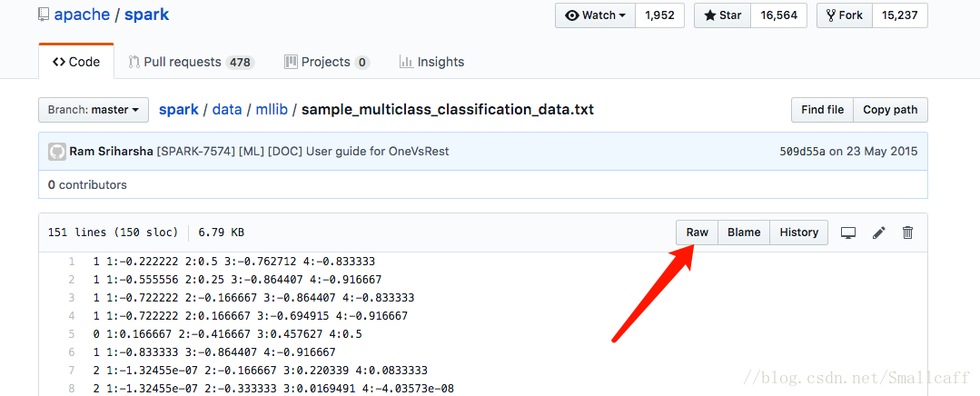Image resolution: width=980 pixels, height=396 pixels.
Task: Open the SPARK-7574 commit message link
Action: point(302,152)
